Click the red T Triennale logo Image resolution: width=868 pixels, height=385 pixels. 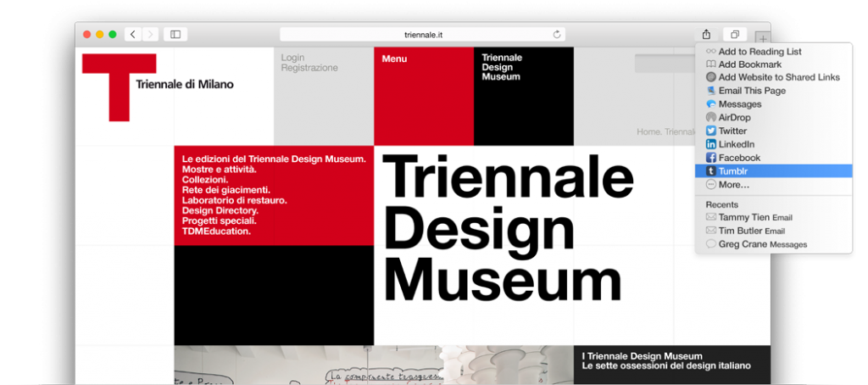[x=119, y=87]
